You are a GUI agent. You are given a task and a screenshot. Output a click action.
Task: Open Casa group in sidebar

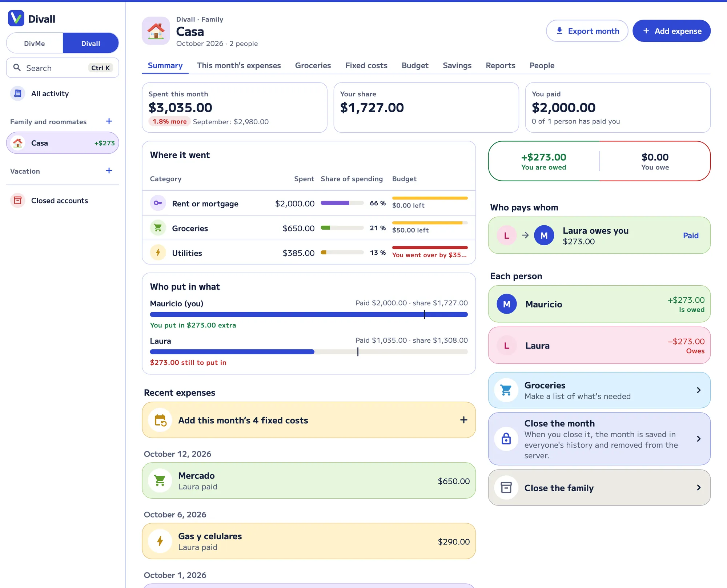point(63,143)
